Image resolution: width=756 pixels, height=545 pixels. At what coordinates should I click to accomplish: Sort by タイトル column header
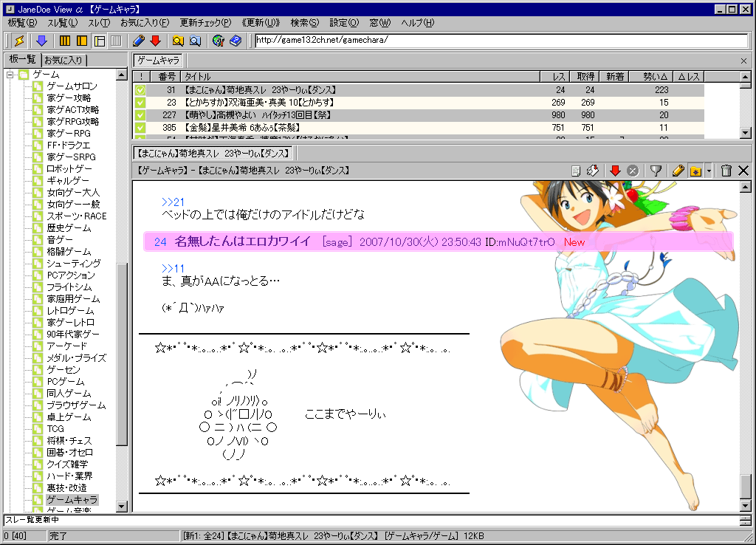click(x=360, y=77)
